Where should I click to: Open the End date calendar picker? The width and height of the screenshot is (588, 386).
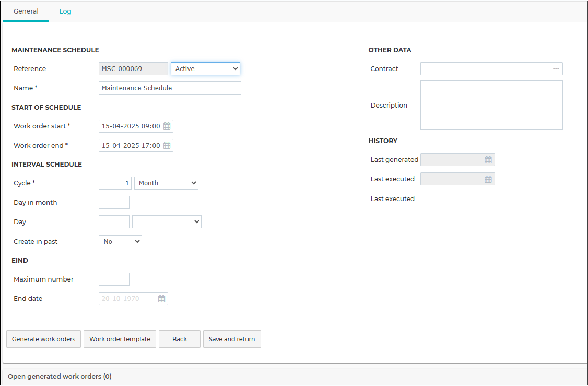point(162,299)
